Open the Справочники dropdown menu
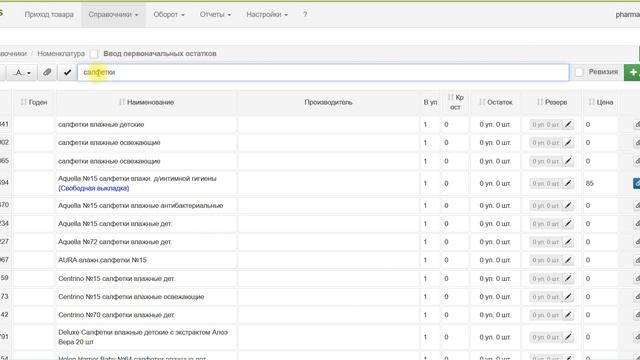Screen dimensions: 640x360 pos(113,15)
